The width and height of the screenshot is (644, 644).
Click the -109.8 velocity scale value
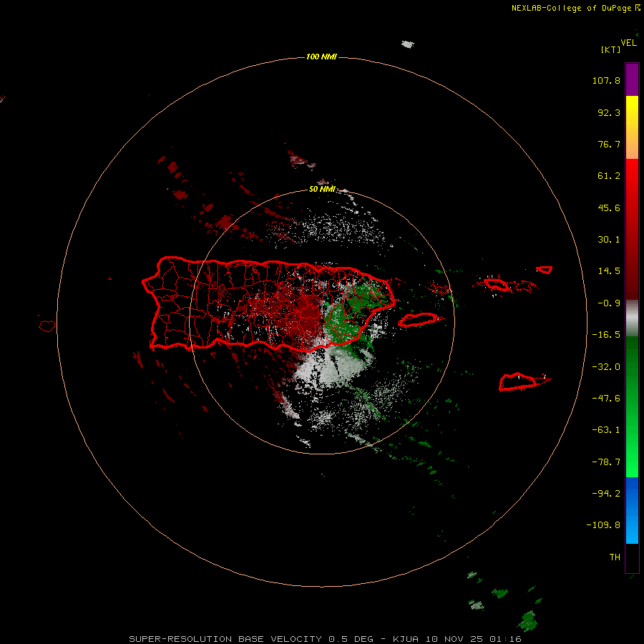click(603, 525)
